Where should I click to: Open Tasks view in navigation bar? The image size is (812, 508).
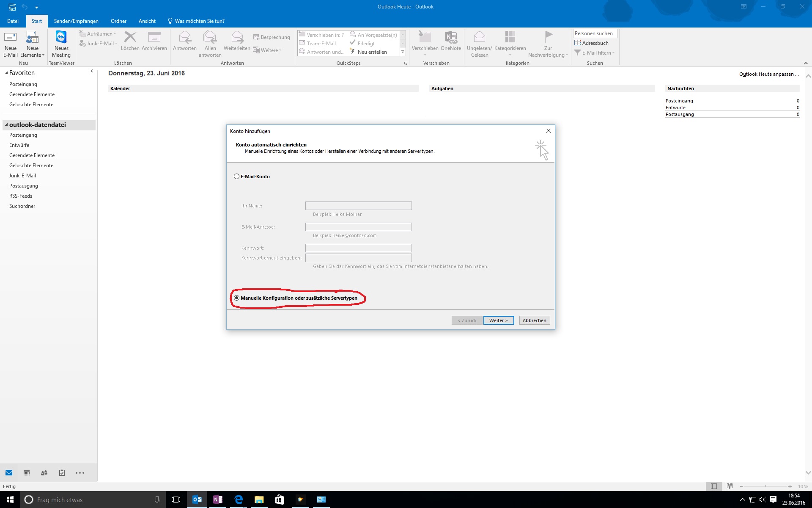62,473
